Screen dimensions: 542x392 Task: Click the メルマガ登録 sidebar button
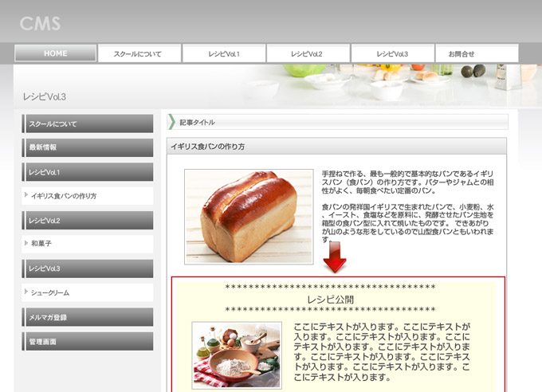point(87,318)
